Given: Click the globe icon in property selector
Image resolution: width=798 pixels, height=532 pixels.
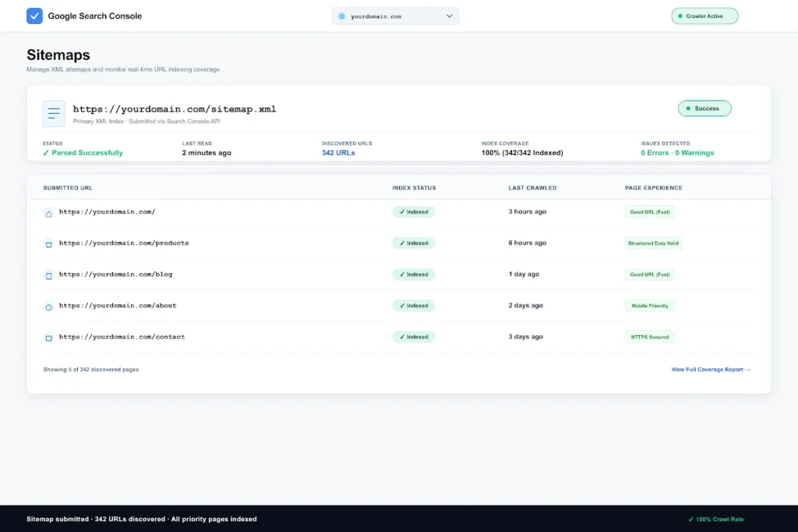Looking at the screenshot, I should tap(342, 16).
